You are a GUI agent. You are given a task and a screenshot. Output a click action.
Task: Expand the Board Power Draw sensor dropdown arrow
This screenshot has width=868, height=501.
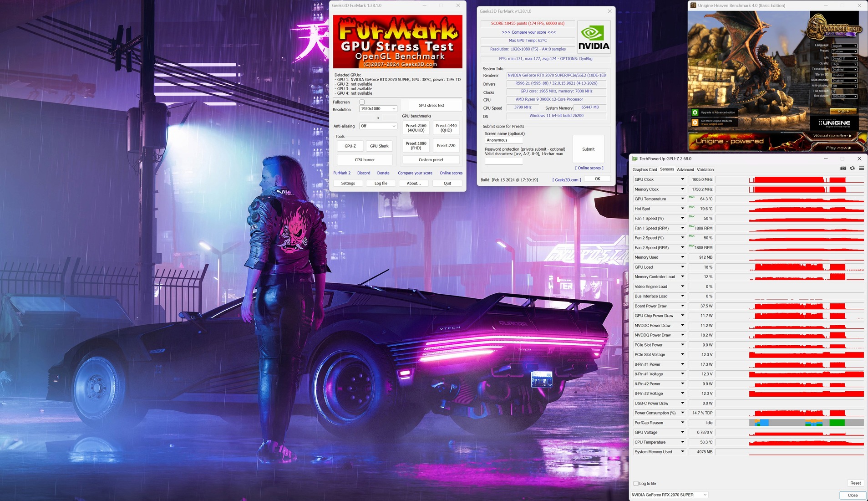click(682, 306)
